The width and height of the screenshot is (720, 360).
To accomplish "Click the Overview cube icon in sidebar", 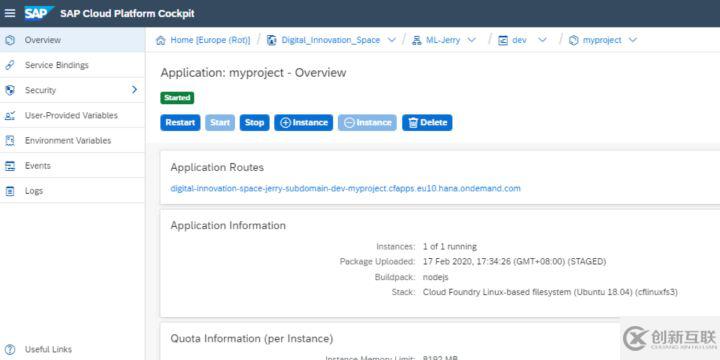I will pos(10,40).
